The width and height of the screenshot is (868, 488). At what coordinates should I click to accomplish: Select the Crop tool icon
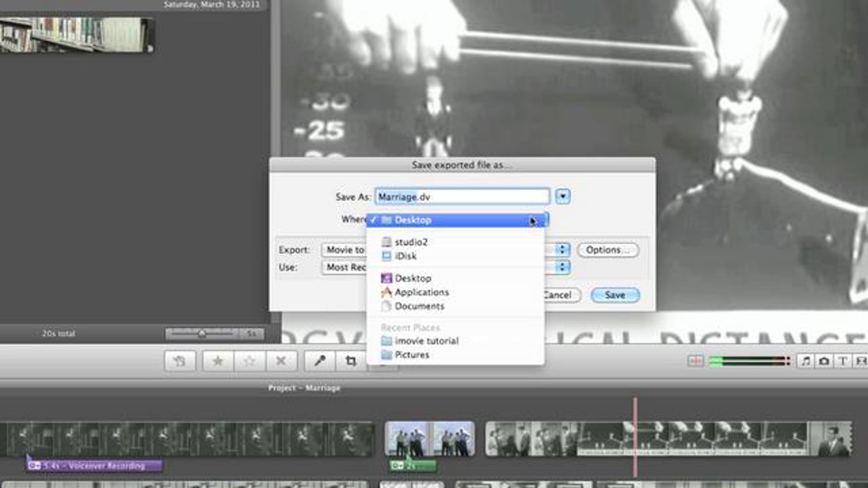click(350, 361)
